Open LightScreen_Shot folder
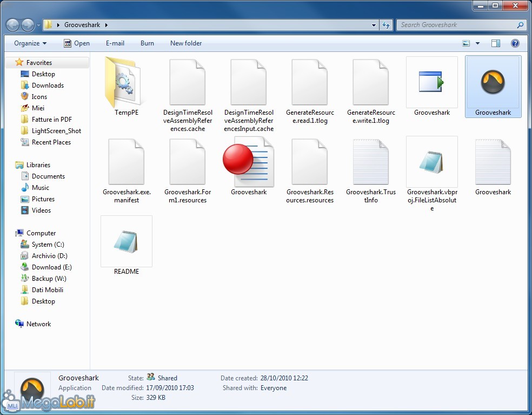Viewport: 532px width, 415px height. 56,131
